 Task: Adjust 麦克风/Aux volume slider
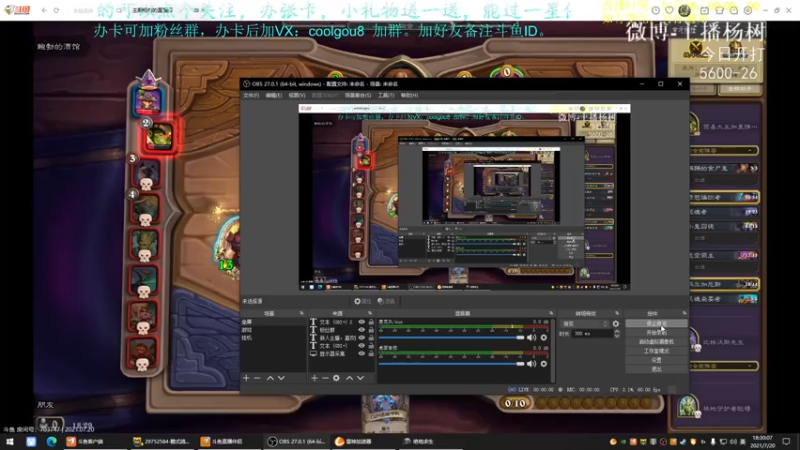(x=452, y=338)
